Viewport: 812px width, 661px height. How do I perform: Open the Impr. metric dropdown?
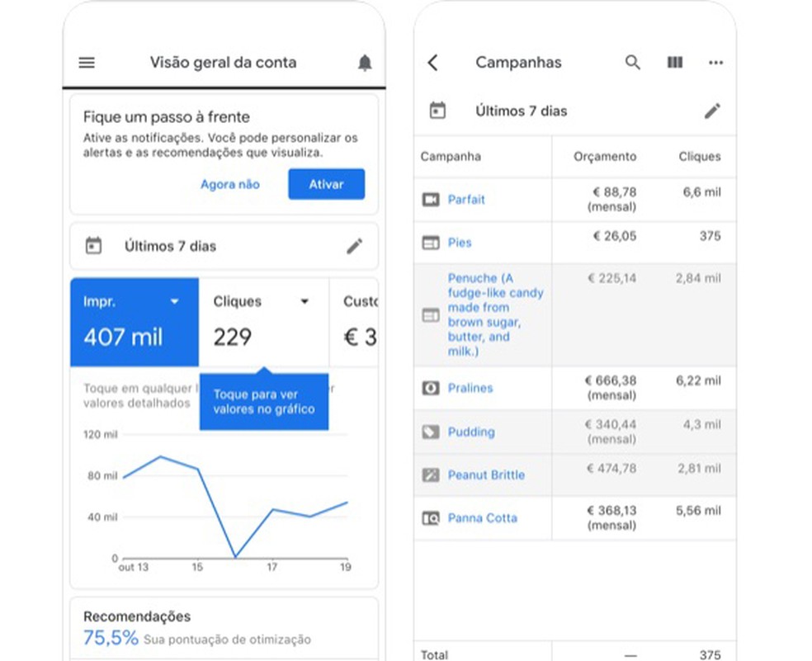pyautogui.click(x=172, y=300)
